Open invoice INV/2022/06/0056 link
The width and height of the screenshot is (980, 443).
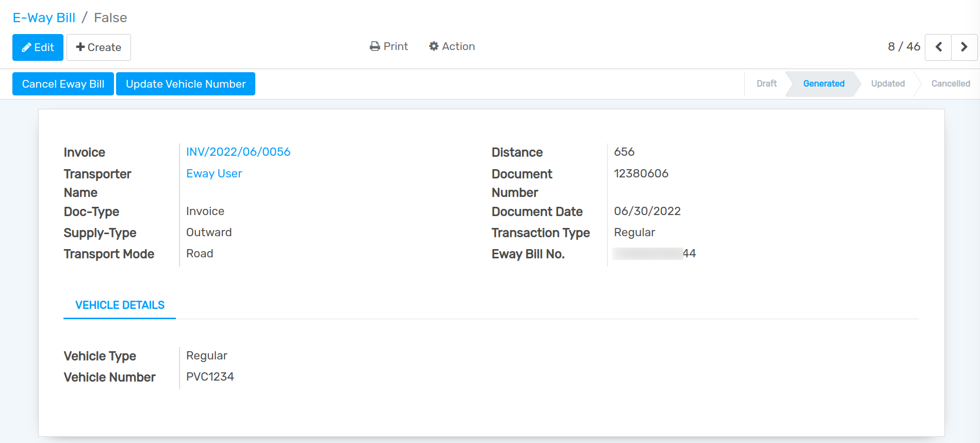coord(238,152)
